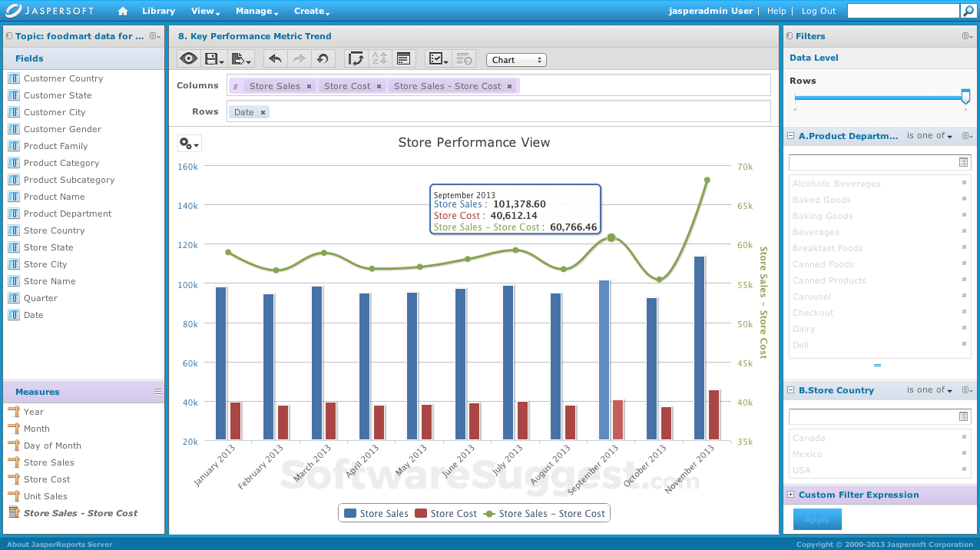This screenshot has height=550, width=980.
Task: Click the Export icon in the toolbar
Action: (237, 59)
